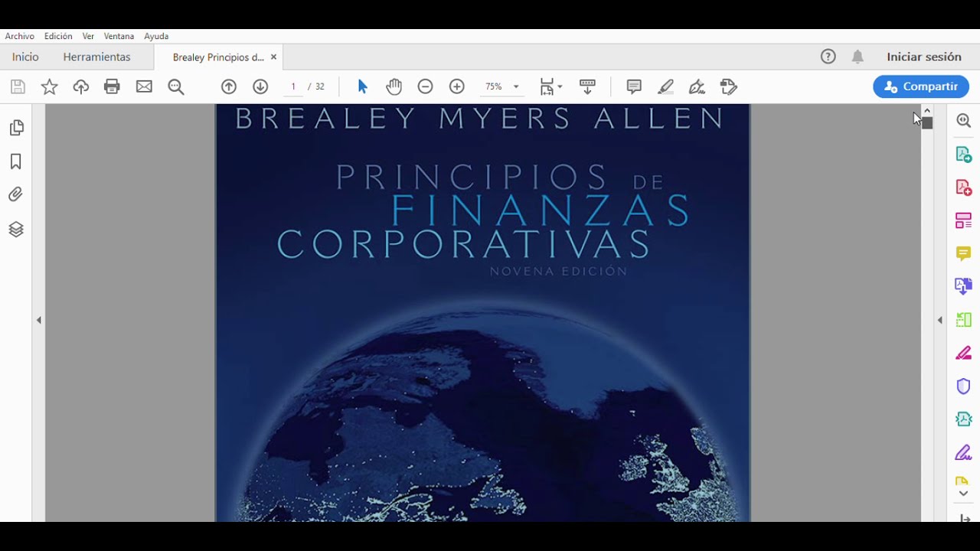Print the document with the printer icon
The image size is (980, 551).
(x=113, y=86)
